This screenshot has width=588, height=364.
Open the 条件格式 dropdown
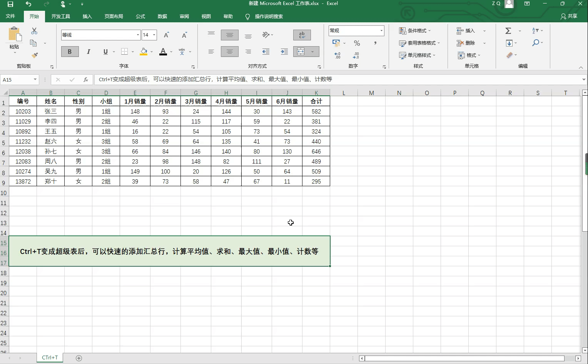click(415, 31)
